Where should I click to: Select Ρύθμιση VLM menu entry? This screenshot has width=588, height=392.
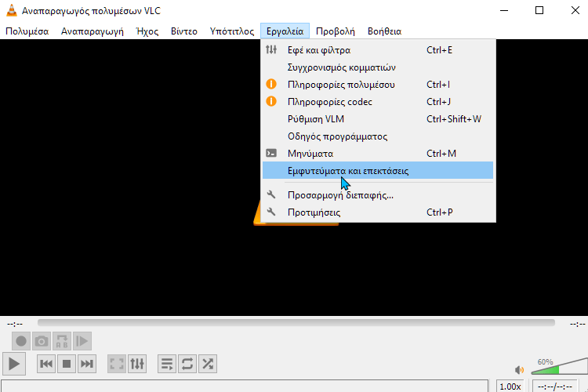(378, 119)
